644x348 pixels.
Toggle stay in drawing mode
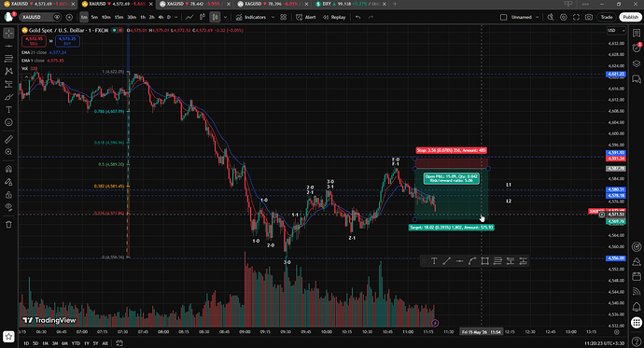8,182
